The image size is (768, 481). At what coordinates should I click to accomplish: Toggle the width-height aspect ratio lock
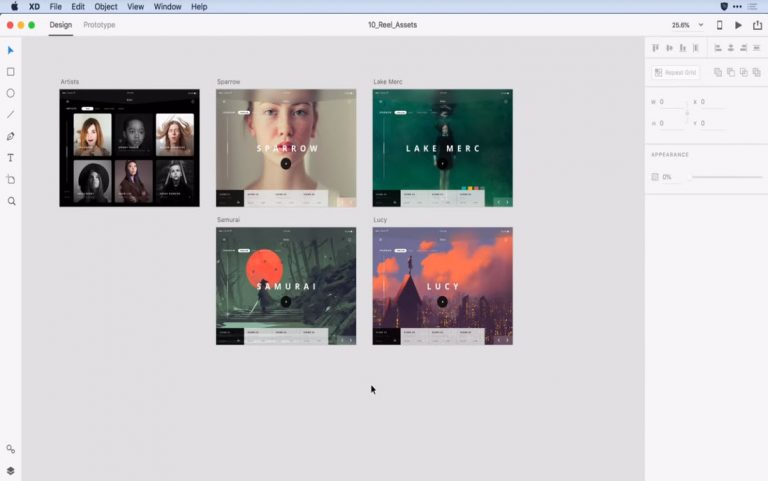tap(688, 112)
